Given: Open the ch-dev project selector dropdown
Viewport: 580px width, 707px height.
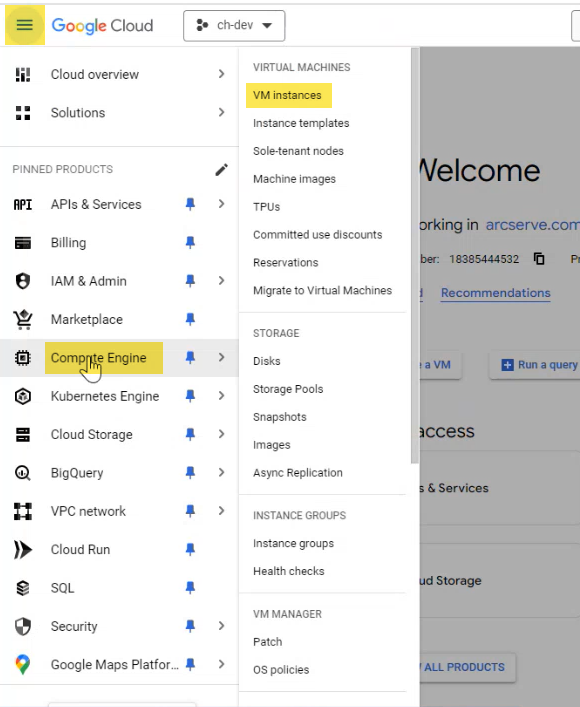Looking at the screenshot, I should (x=234, y=25).
